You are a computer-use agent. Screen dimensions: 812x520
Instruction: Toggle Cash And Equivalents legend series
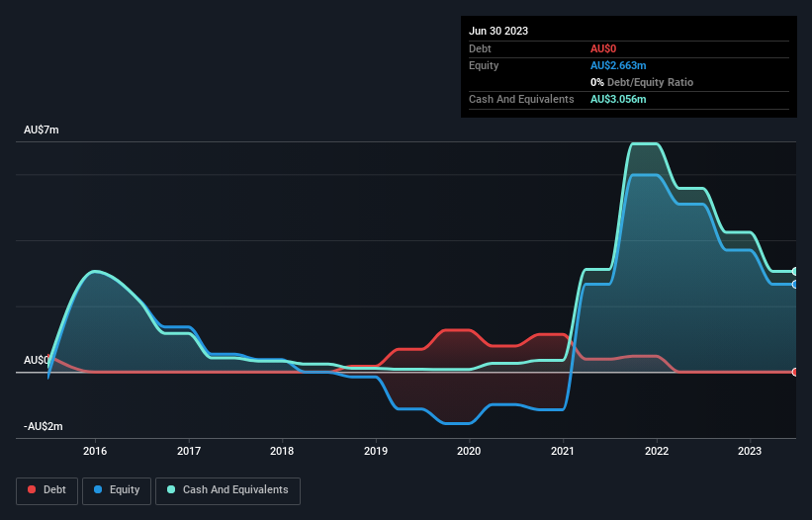pos(227,490)
